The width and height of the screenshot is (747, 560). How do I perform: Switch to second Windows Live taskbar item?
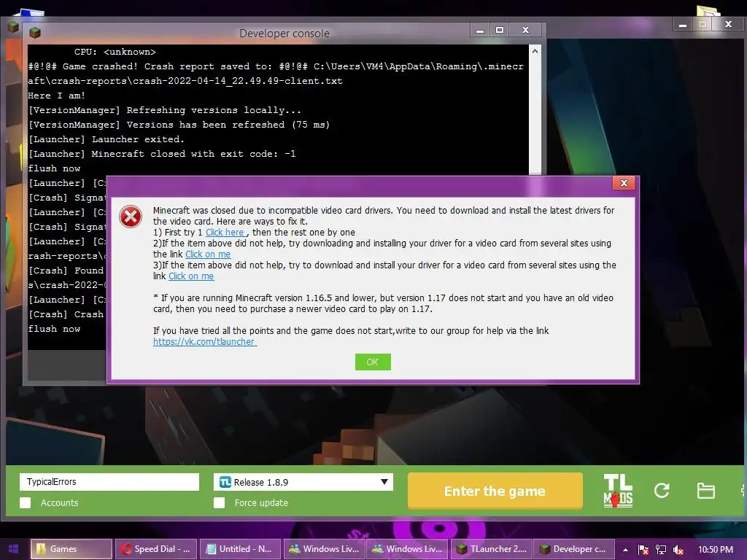pos(407,549)
